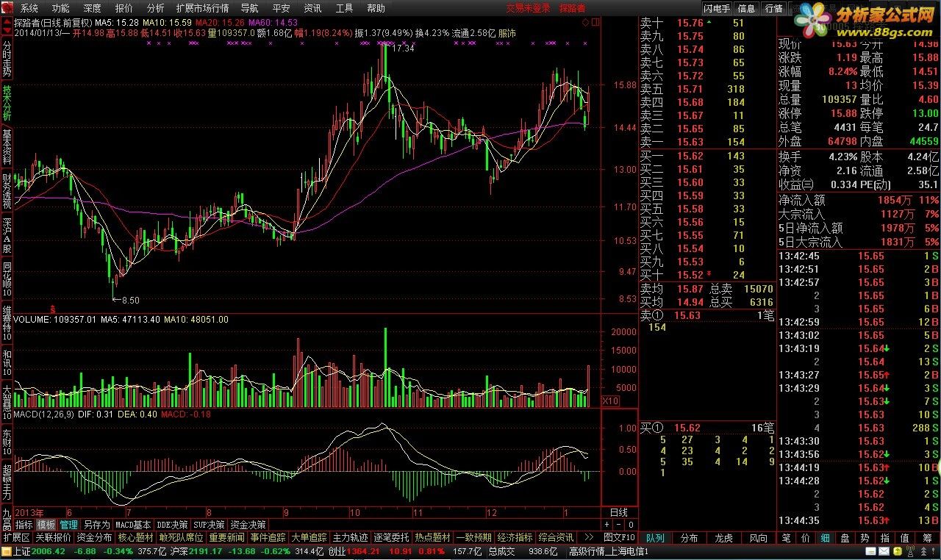
Task: Select the DDE决策 template tab
Action: [173, 525]
